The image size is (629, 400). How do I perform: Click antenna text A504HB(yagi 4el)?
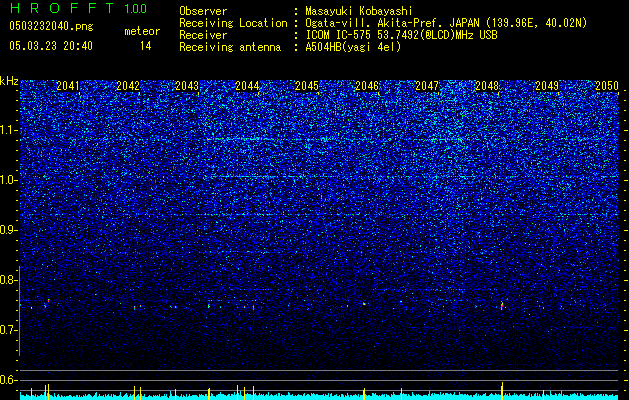[353, 47]
